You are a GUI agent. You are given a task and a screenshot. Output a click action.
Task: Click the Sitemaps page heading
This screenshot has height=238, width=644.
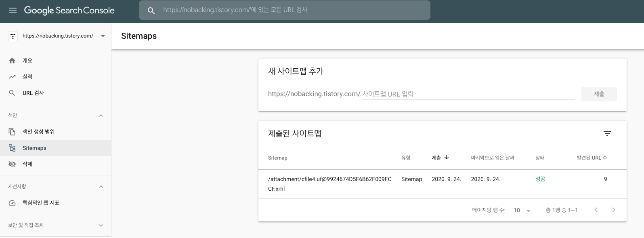pos(139,36)
